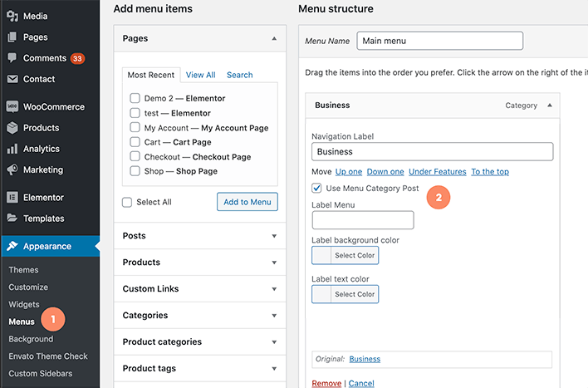The width and height of the screenshot is (588, 388).
Task: Click the Marketing megaphone icon
Action: [x=12, y=169]
